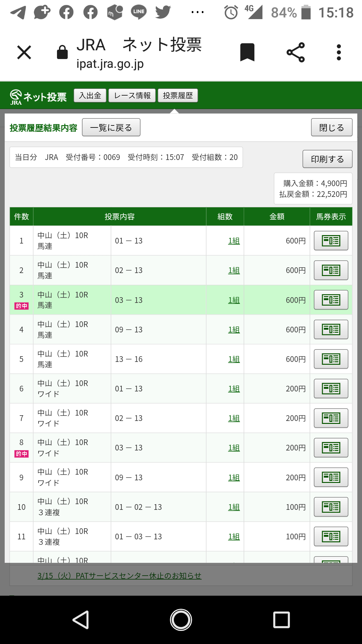Select the 投票履歴 tab
This screenshot has width=362, height=644.
coord(178,96)
